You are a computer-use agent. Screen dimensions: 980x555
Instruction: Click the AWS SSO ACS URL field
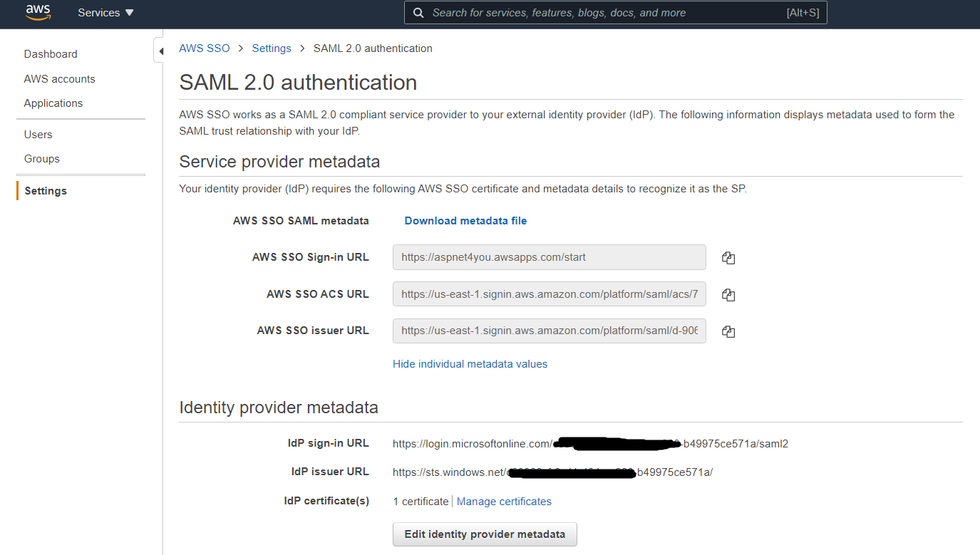coord(549,294)
